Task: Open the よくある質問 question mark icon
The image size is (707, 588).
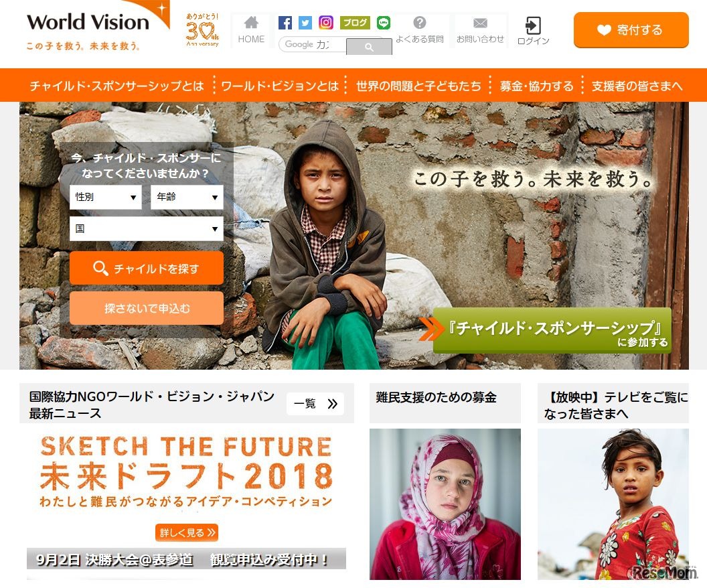Action: pos(419,22)
